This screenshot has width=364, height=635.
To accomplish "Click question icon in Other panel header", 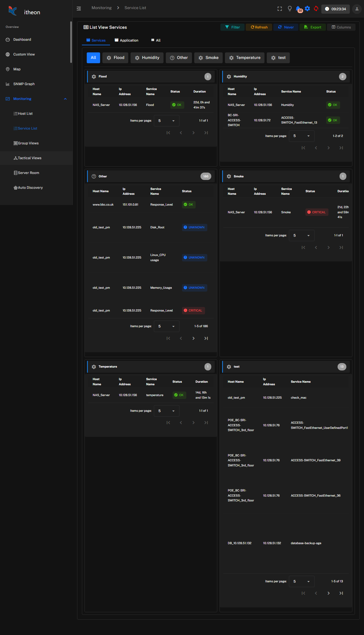I will click(x=94, y=176).
